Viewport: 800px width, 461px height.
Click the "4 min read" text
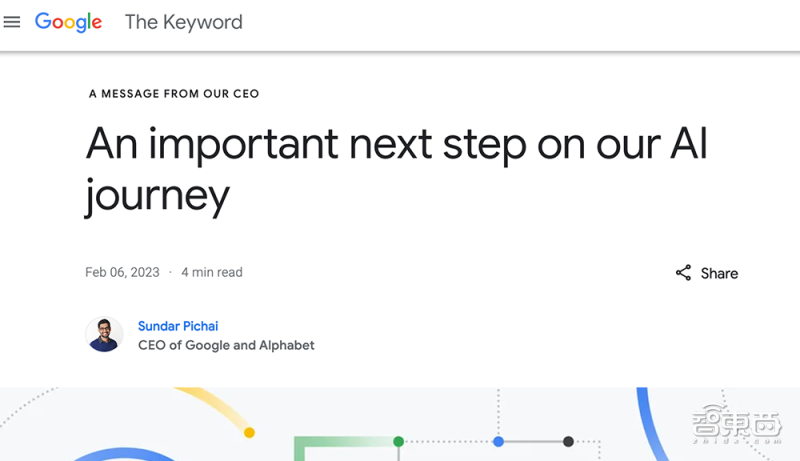click(212, 272)
